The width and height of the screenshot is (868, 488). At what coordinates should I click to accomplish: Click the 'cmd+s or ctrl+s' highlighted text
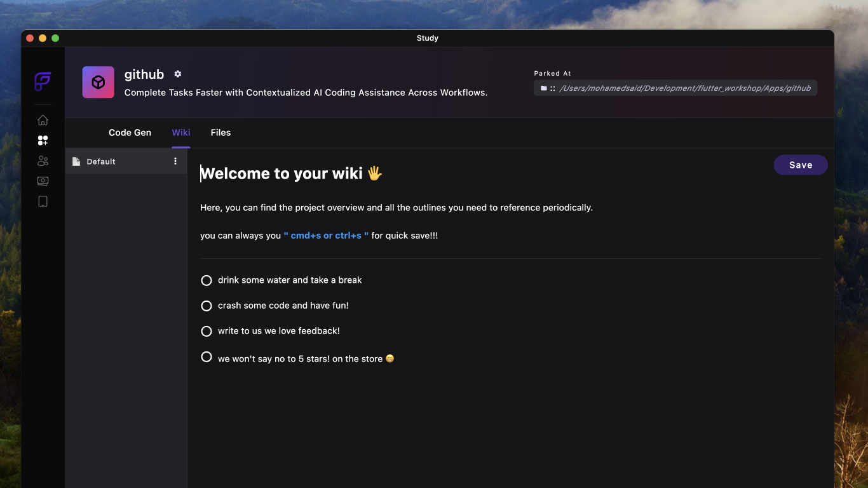pos(326,236)
